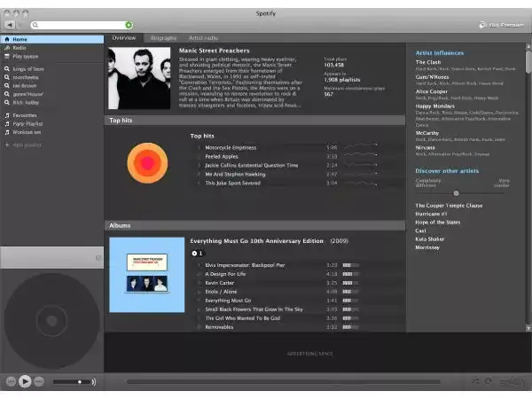Click the Manic Street Preachers band photo
This screenshot has height=399, width=532.
click(139, 78)
